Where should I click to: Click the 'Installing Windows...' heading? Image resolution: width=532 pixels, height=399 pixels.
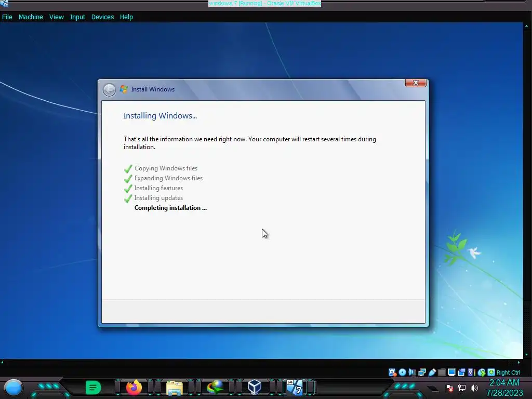pyautogui.click(x=160, y=116)
